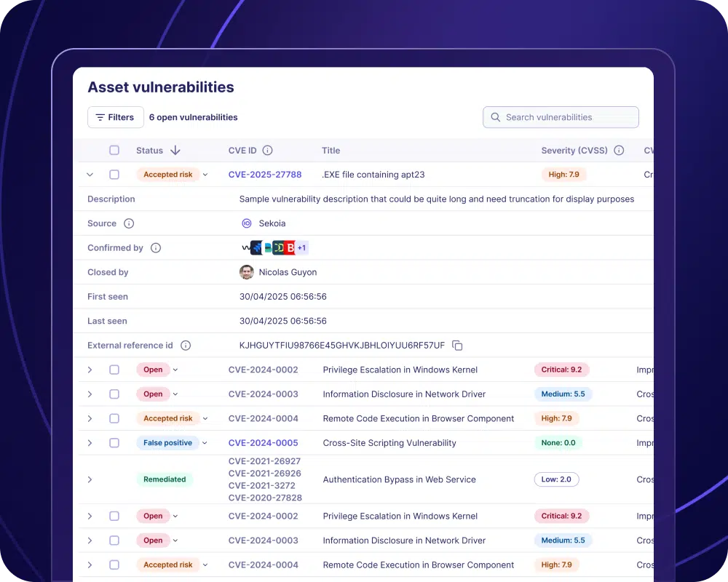Check the box for CVE-2025-27788 row
Screen dimensions: 728x582
tap(114, 175)
